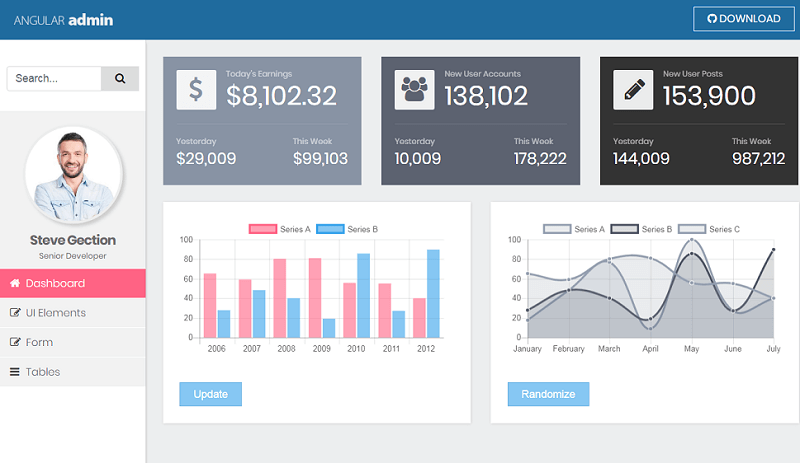The height and width of the screenshot is (463, 800).
Task: Click the Senior Developer subtitle
Action: coord(72,256)
